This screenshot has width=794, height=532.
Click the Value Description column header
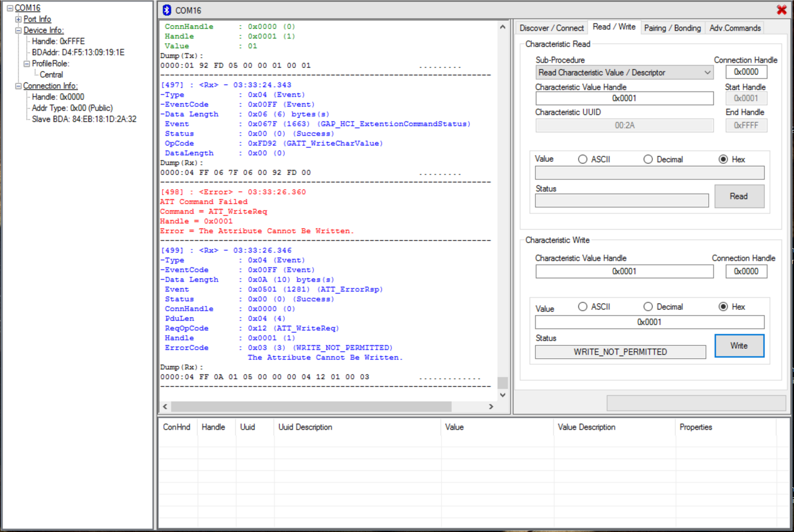(614, 427)
